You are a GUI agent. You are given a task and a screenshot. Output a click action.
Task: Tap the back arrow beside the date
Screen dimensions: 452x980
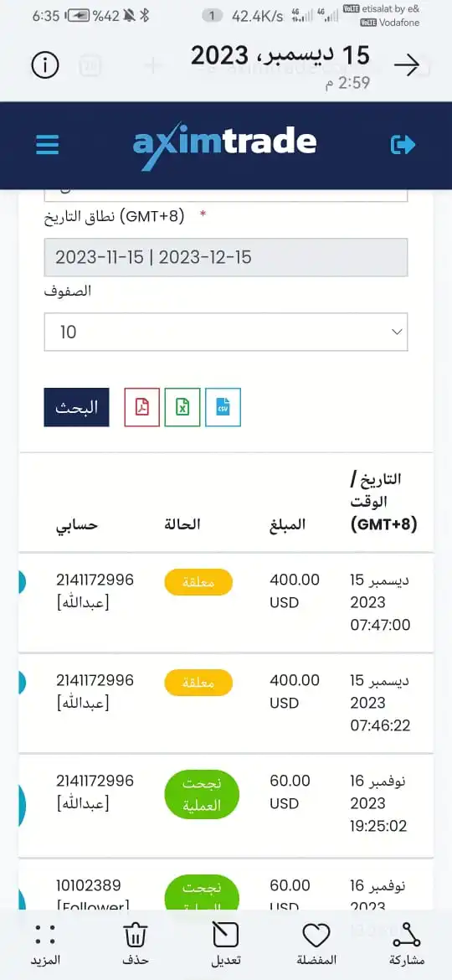[x=407, y=65]
